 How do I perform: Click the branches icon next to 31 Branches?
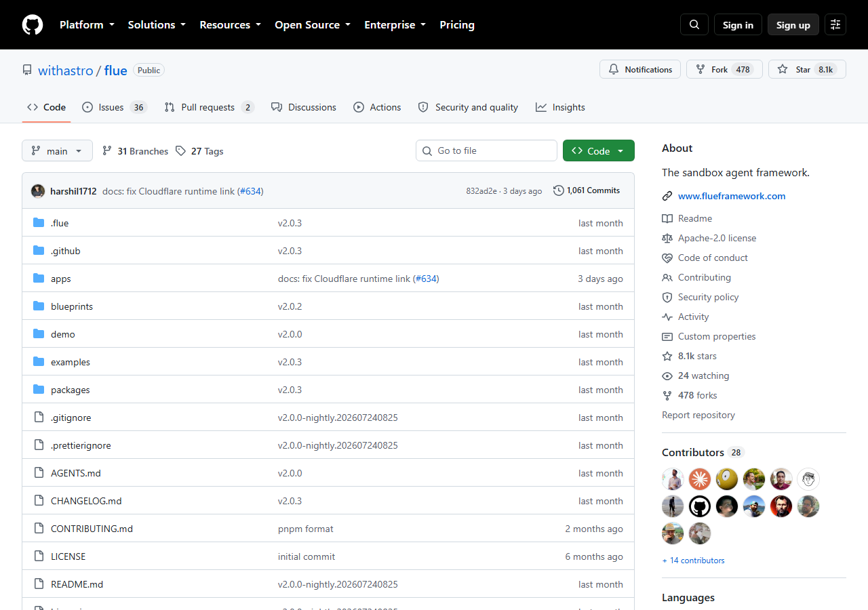click(107, 151)
